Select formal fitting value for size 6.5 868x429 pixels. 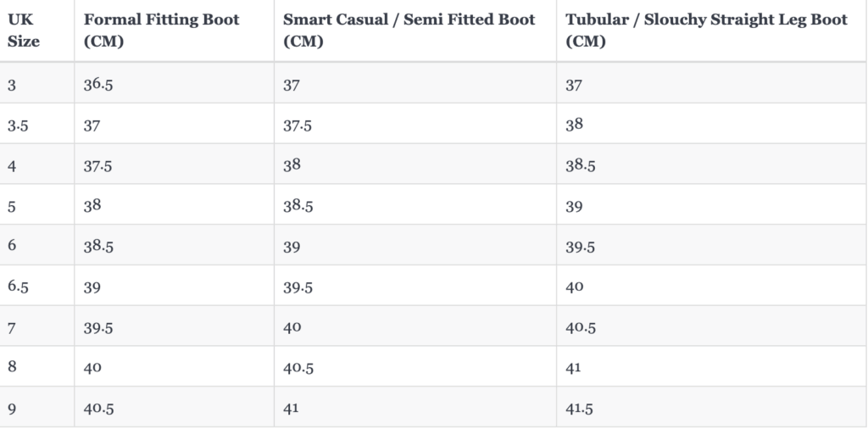tap(92, 287)
